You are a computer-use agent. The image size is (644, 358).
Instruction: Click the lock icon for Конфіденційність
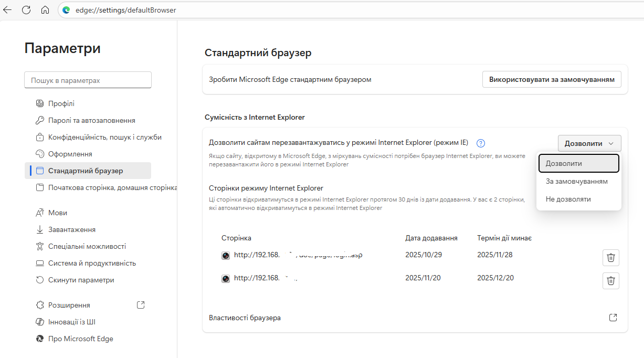(x=40, y=137)
